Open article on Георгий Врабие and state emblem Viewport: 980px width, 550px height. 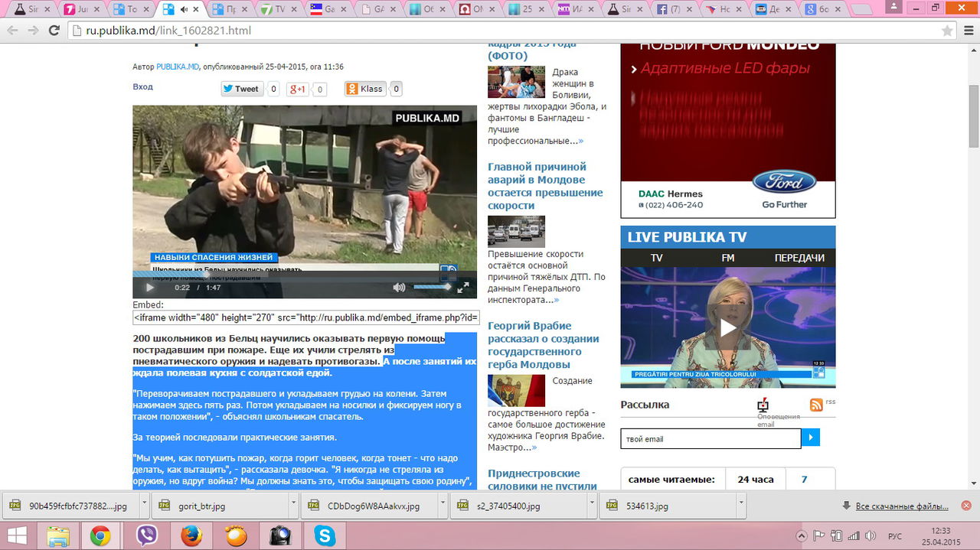(x=544, y=345)
